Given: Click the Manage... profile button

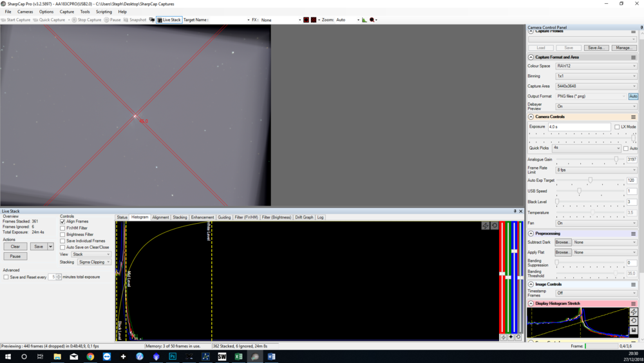Looking at the screenshot, I should (623, 48).
